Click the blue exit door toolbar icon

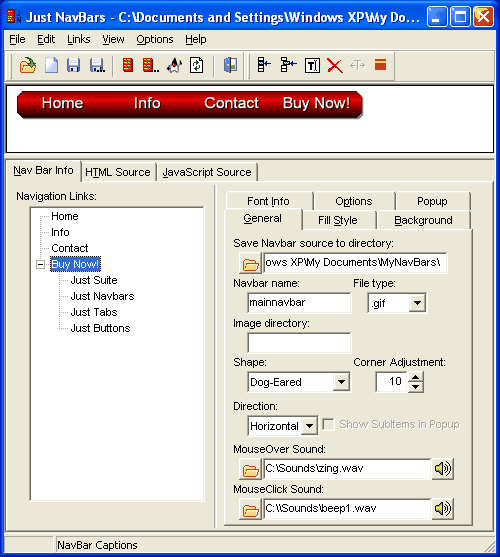click(230, 65)
